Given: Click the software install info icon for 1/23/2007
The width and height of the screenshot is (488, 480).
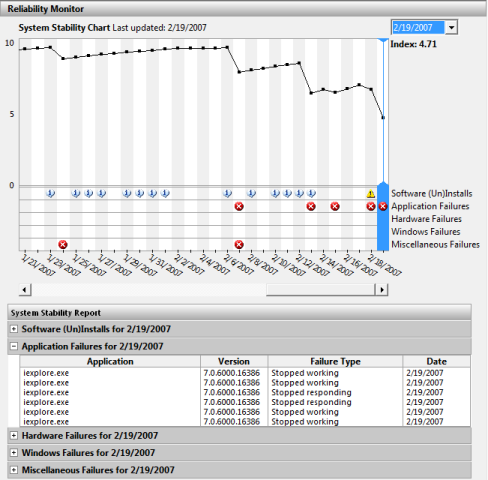Looking at the screenshot, I should 50,193.
